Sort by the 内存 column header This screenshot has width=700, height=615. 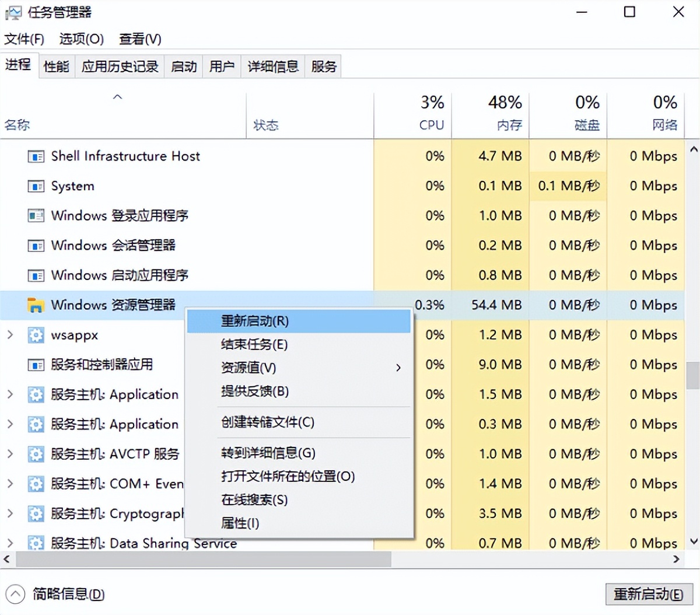[491, 116]
